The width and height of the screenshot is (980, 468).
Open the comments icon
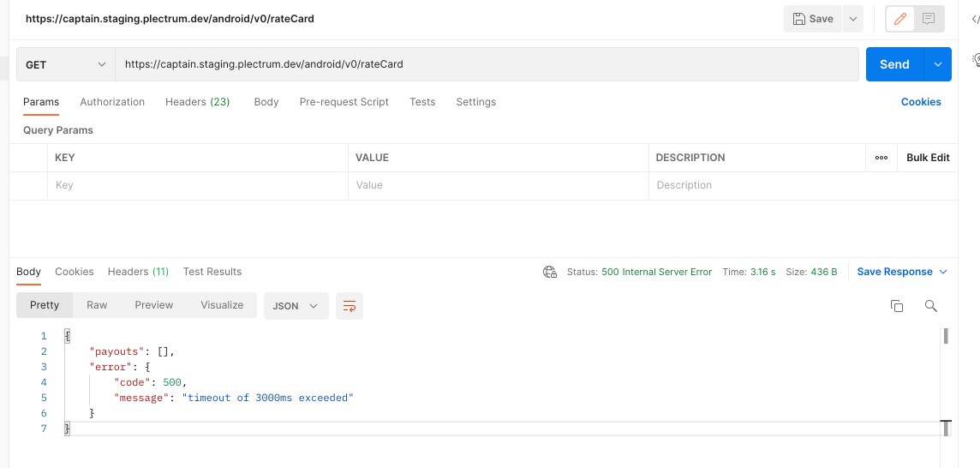pyautogui.click(x=929, y=19)
